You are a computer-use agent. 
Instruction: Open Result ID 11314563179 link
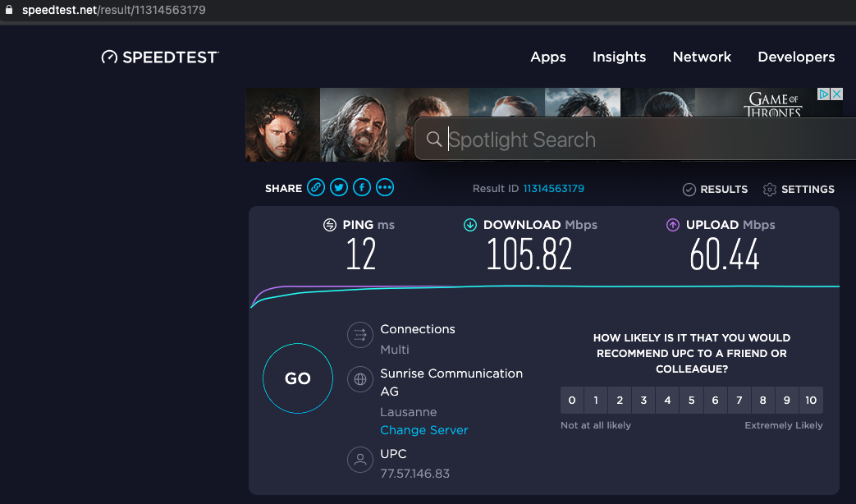[x=553, y=189]
